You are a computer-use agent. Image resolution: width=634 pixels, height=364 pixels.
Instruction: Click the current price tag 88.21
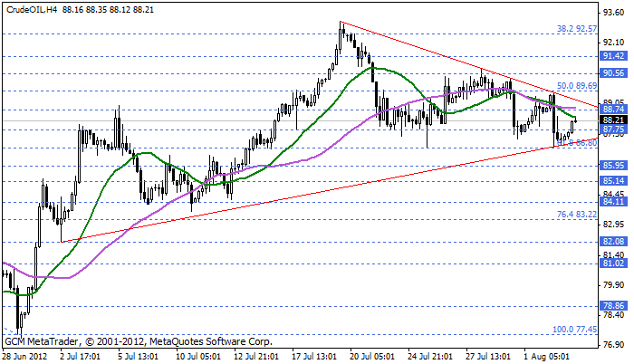(614, 120)
